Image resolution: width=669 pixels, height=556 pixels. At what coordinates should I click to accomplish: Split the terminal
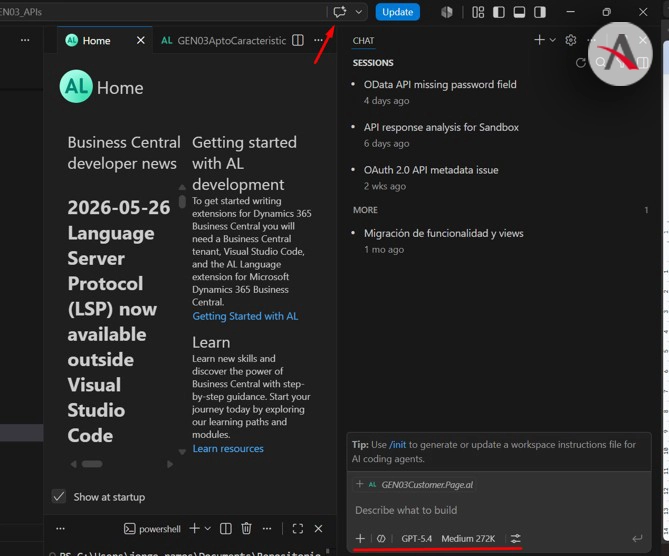point(226,529)
